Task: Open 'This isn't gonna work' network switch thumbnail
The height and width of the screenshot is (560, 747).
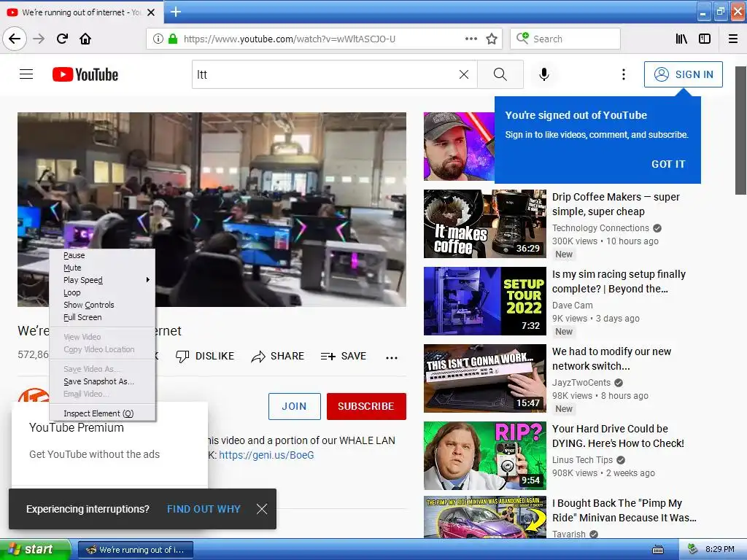Action: pos(485,378)
